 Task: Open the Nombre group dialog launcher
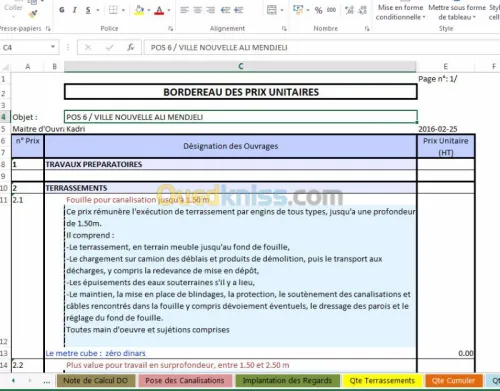[367, 29]
